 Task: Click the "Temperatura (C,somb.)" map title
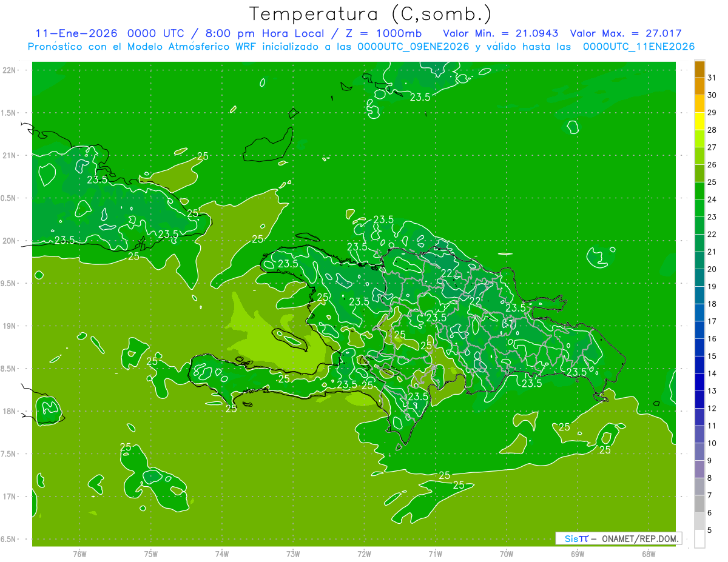371,14
